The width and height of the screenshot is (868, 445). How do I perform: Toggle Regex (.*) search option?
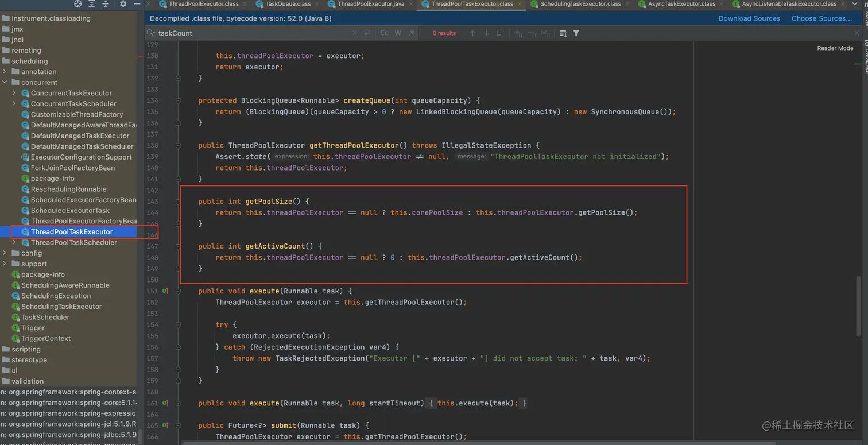(x=412, y=33)
